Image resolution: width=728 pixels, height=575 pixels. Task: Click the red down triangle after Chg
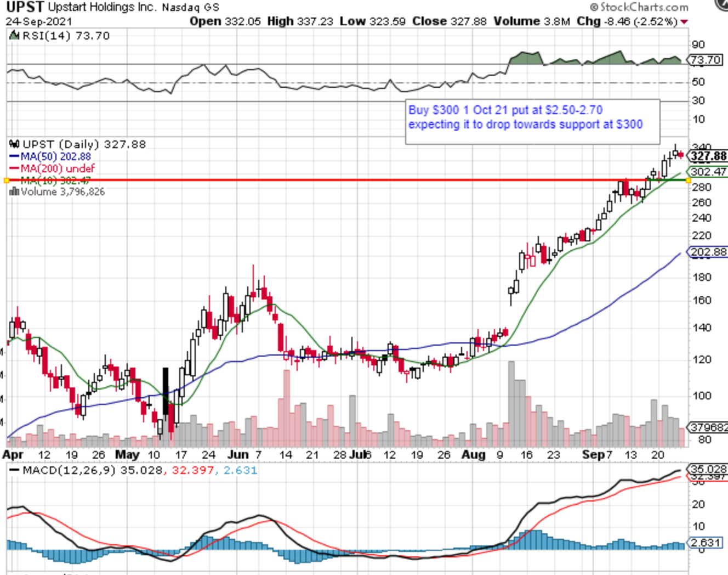click(684, 22)
